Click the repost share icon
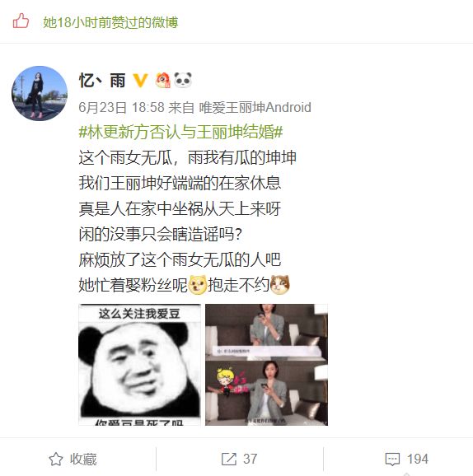 pos(229,459)
